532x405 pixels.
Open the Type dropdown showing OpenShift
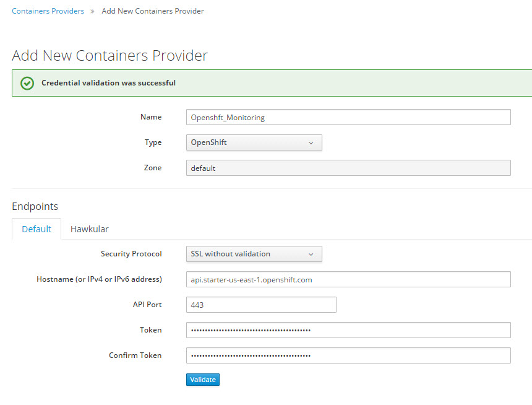254,142
